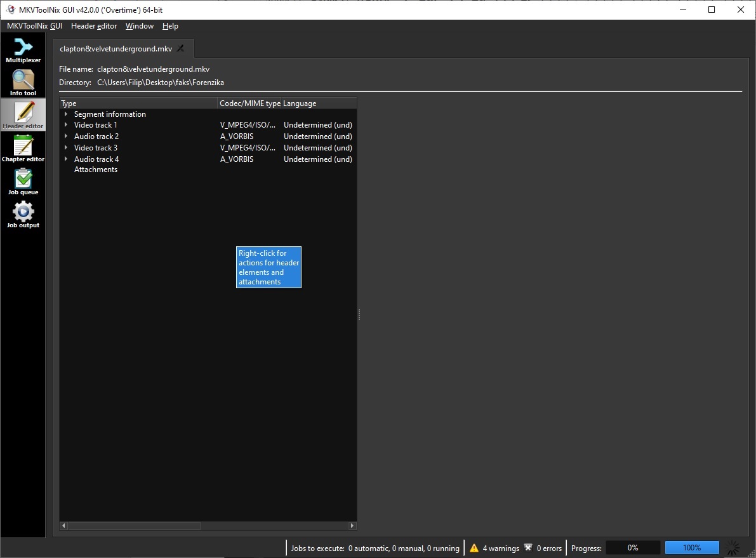Show the Job output view
The image size is (756, 558).
click(x=23, y=215)
